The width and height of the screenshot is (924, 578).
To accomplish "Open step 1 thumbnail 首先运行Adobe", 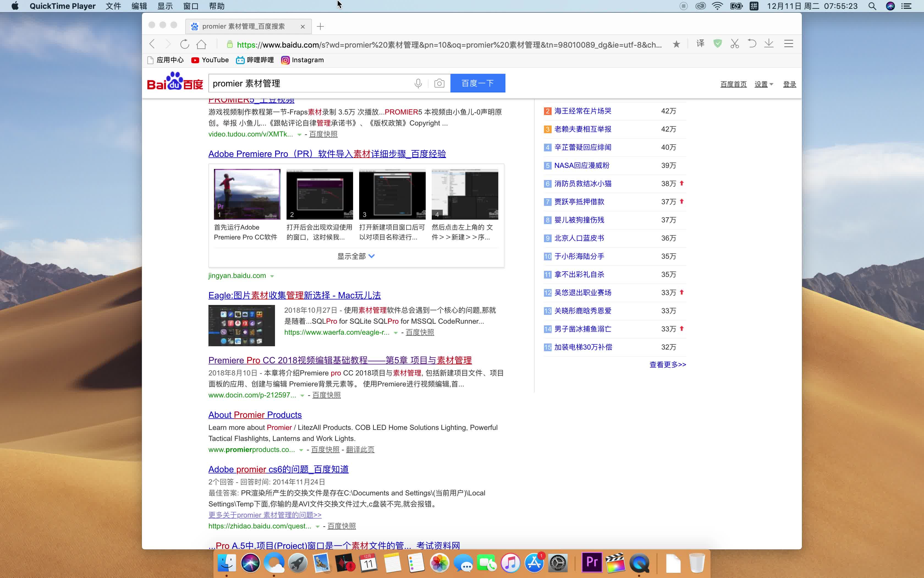I will click(x=247, y=194).
